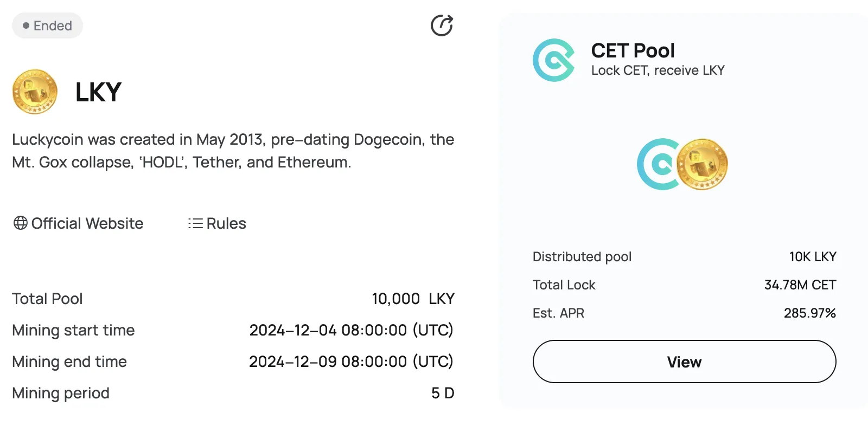Click the Lock CET, receive LKY subtitle
This screenshot has width=868, height=426.
click(658, 70)
